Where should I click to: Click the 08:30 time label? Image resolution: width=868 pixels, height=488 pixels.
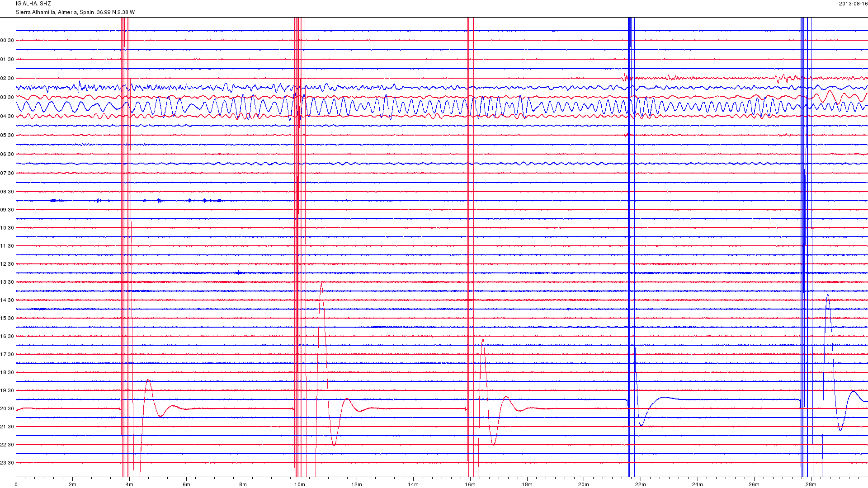[7, 192]
